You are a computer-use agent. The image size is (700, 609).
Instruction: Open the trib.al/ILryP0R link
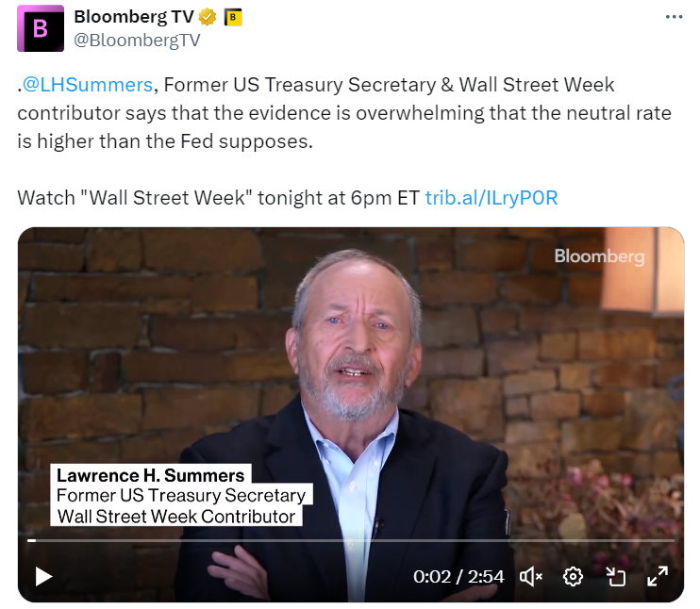pyautogui.click(x=492, y=198)
